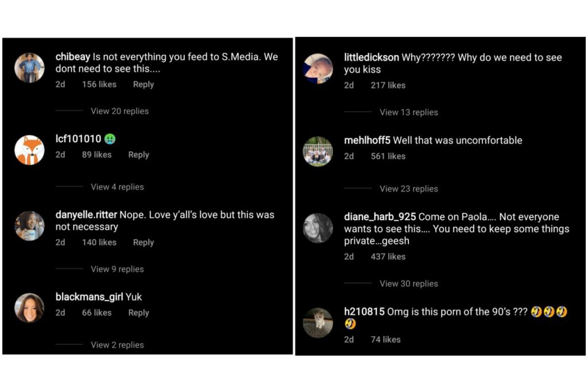Open lcf101010's fox avatar profile
This screenshot has width=588, height=392.
click(x=29, y=150)
